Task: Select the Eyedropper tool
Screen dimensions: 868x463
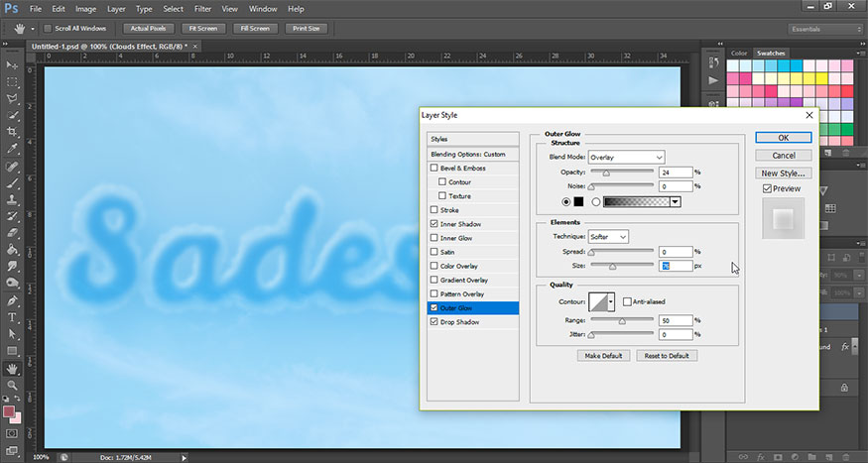Action: point(14,148)
